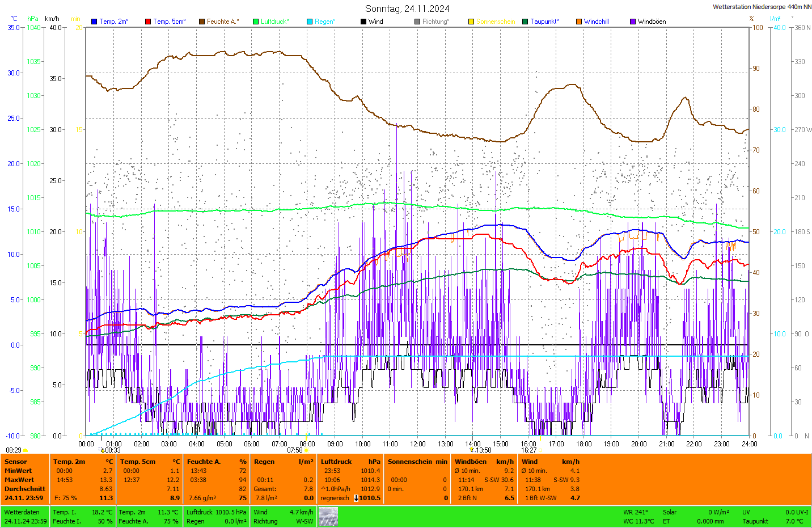
Task: Toggle the yellow Sonnenschein legend marker
Action: (x=471, y=22)
